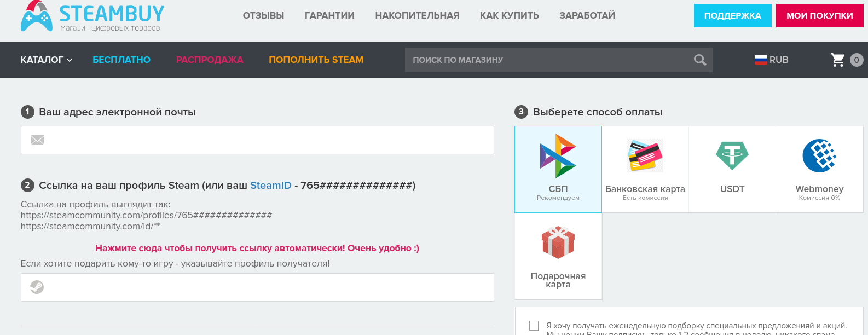The width and height of the screenshot is (868, 335).
Task: Focus the Steam profile link field
Action: [257, 287]
